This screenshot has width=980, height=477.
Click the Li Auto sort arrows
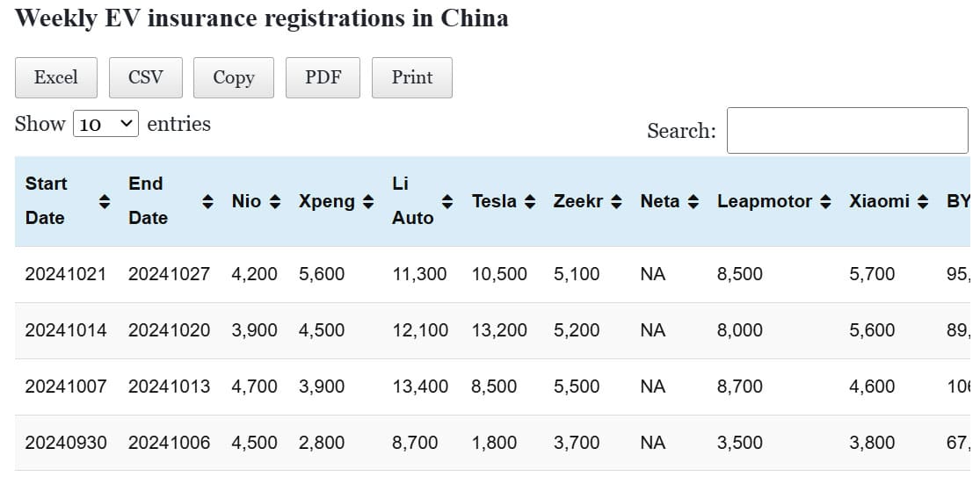tap(447, 201)
